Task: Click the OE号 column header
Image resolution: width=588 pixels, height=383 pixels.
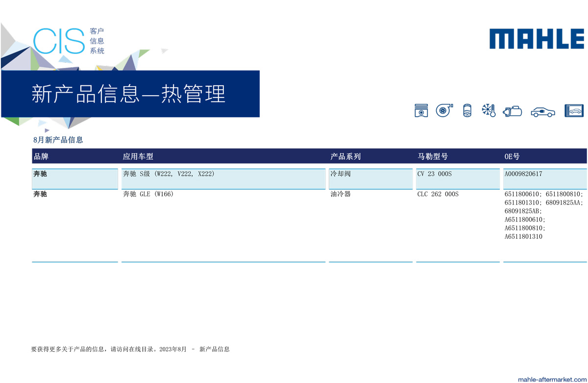Action: click(512, 156)
